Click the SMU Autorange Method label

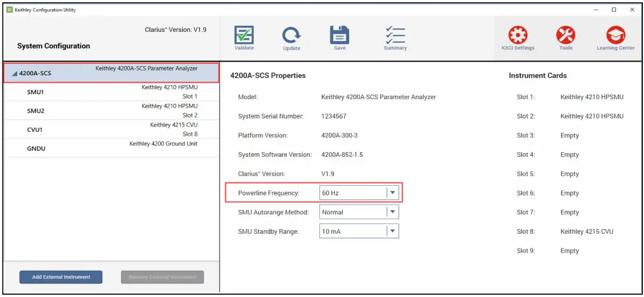click(274, 212)
